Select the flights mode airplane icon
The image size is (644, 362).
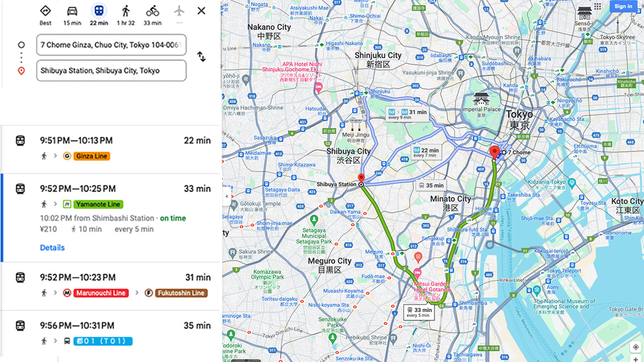point(179,11)
